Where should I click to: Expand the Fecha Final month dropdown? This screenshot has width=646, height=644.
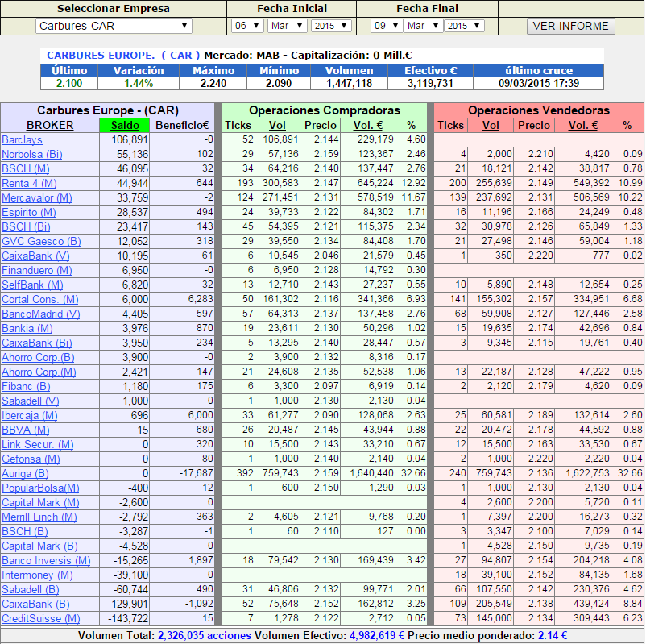(x=422, y=26)
